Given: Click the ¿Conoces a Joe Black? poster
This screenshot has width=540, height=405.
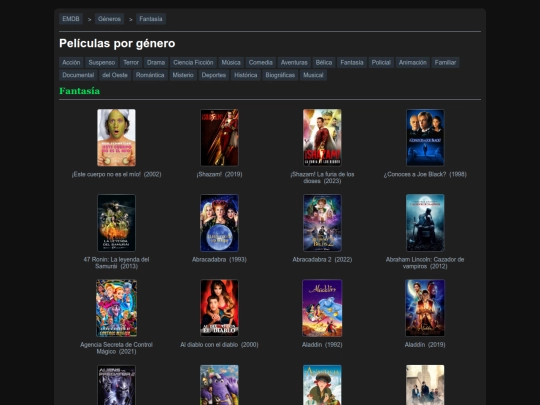Looking at the screenshot, I should [425, 138].
